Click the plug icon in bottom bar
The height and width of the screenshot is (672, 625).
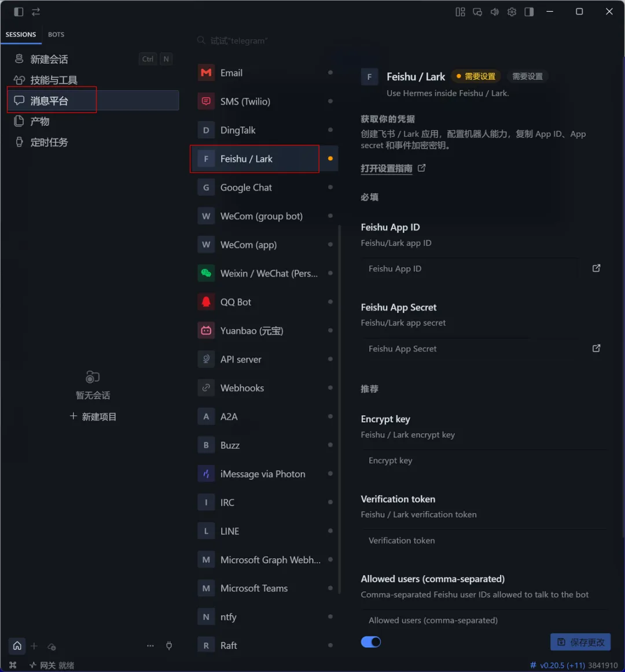(169, 645)
